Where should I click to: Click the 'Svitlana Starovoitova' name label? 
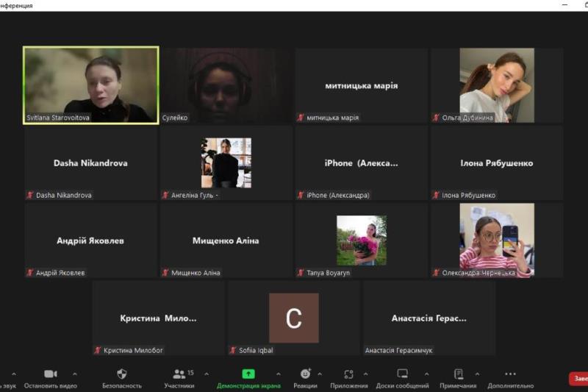(x=58, y=118)
